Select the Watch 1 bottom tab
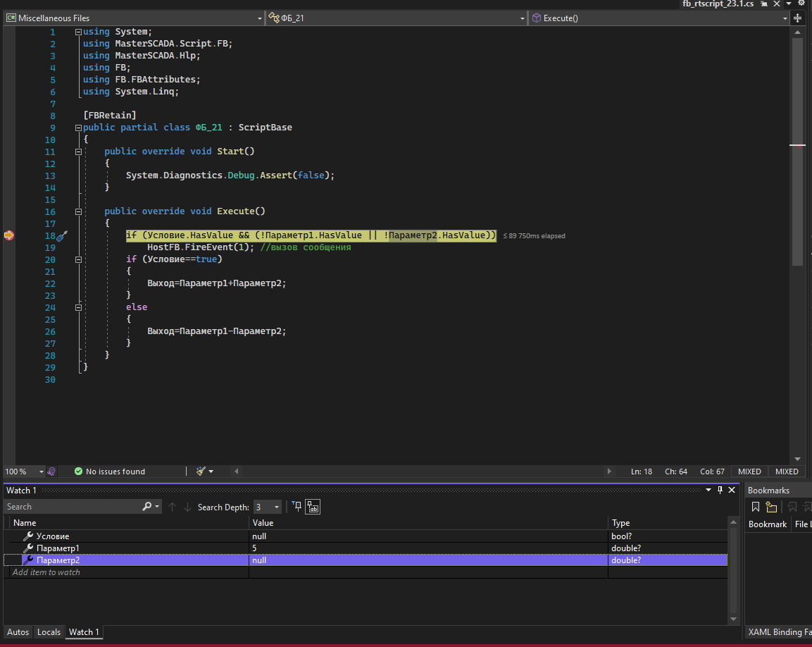This screenshot has width=812, height=647. (x=84, y=632)
